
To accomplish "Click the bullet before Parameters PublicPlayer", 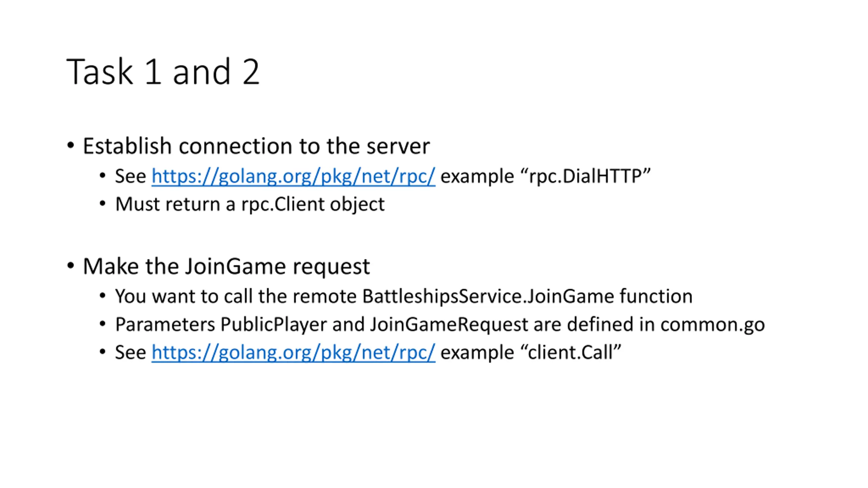I will (103, 324).
